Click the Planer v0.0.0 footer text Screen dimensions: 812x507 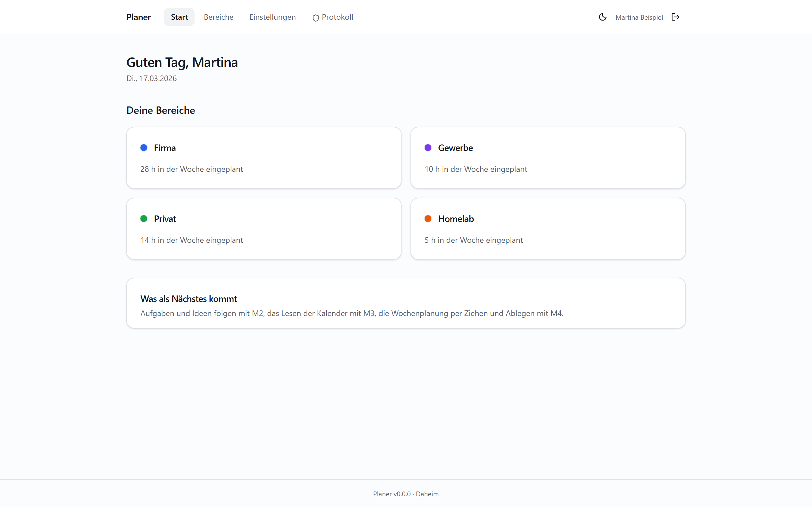pyautogui.click(x=392, y=494)
